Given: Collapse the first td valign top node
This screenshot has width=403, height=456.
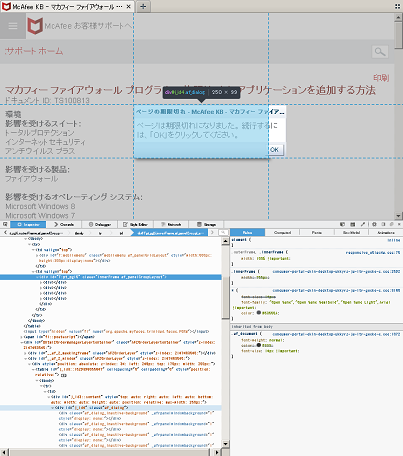Looking at the screenshot, I should tap(33, 250).
